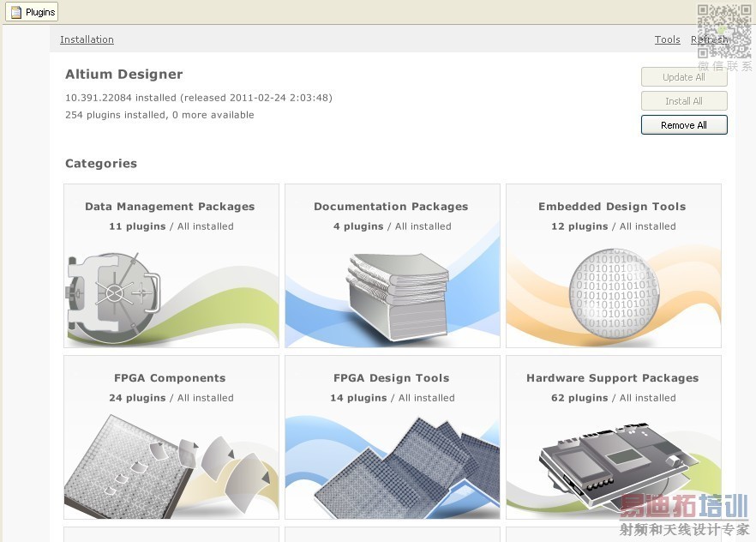The height and width of the screenshot is (542, 756).
Task: Switch to the Plugins tab
Action: click(x=32, y=12)
